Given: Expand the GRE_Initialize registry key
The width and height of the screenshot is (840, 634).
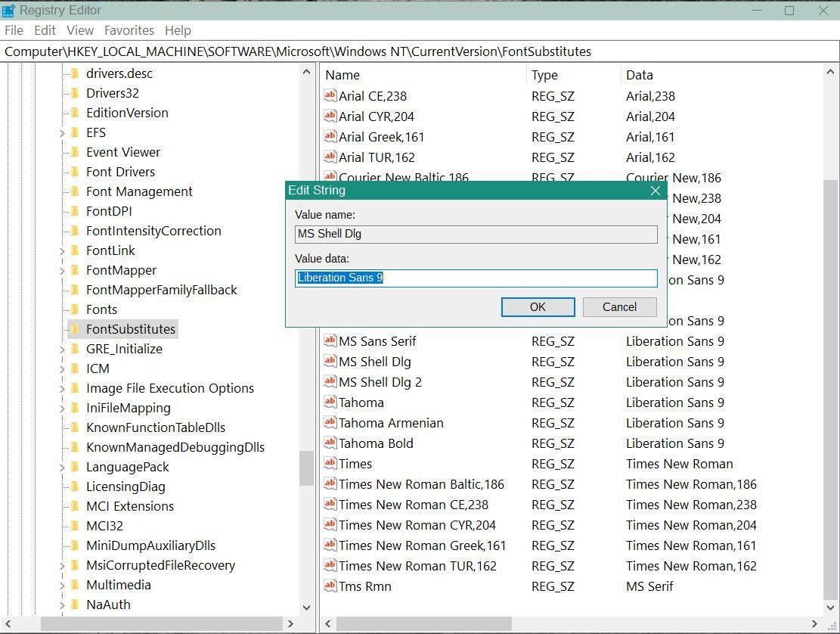Looking at the screenshot, I should pos(61,350).
